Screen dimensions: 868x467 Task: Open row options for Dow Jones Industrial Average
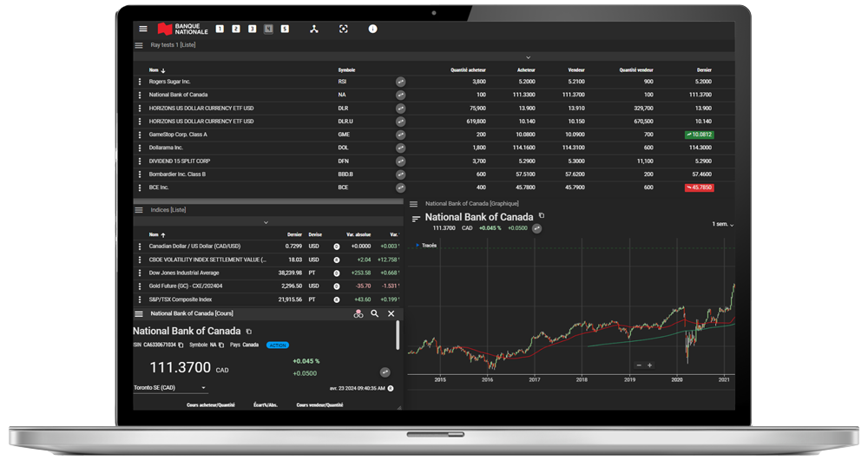[x=140, y=273]
